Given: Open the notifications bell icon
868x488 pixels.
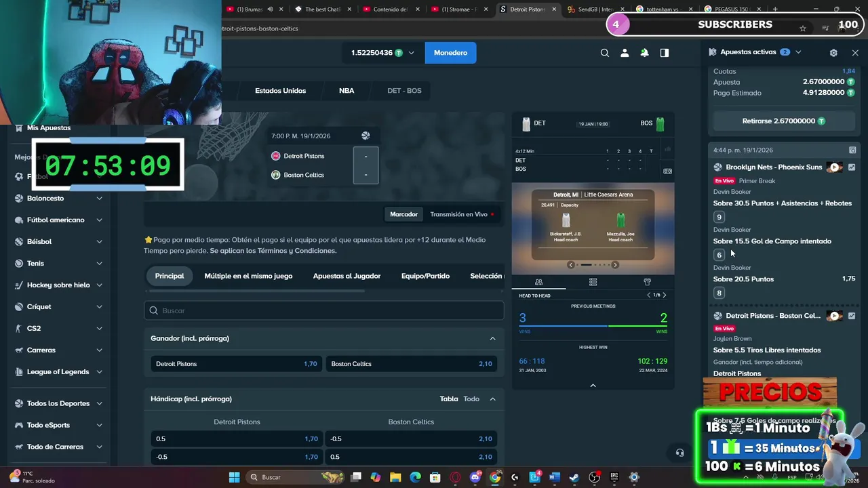Looking at the screenshot, I should [644, 53].
